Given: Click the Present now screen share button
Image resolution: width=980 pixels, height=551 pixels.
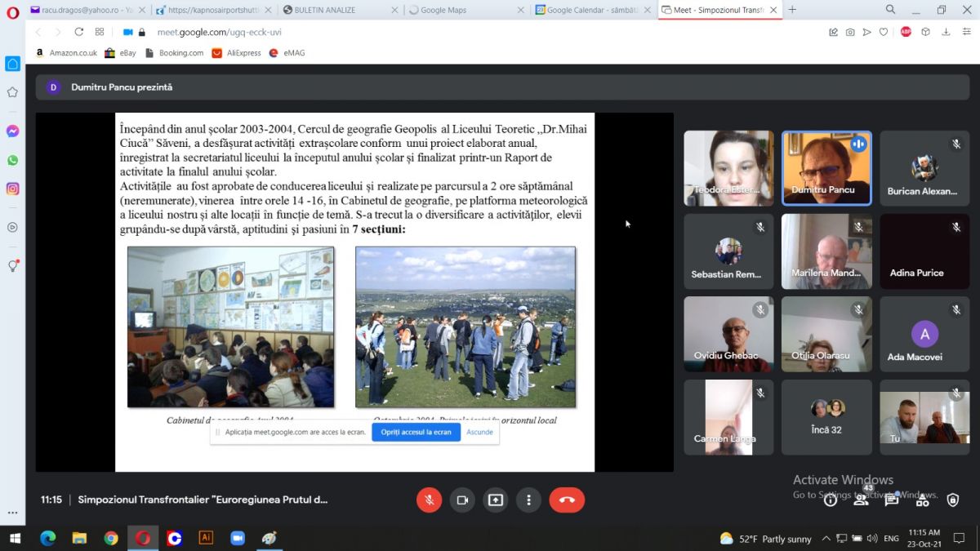Looking at the screenshot, I should tap(496, 500).
